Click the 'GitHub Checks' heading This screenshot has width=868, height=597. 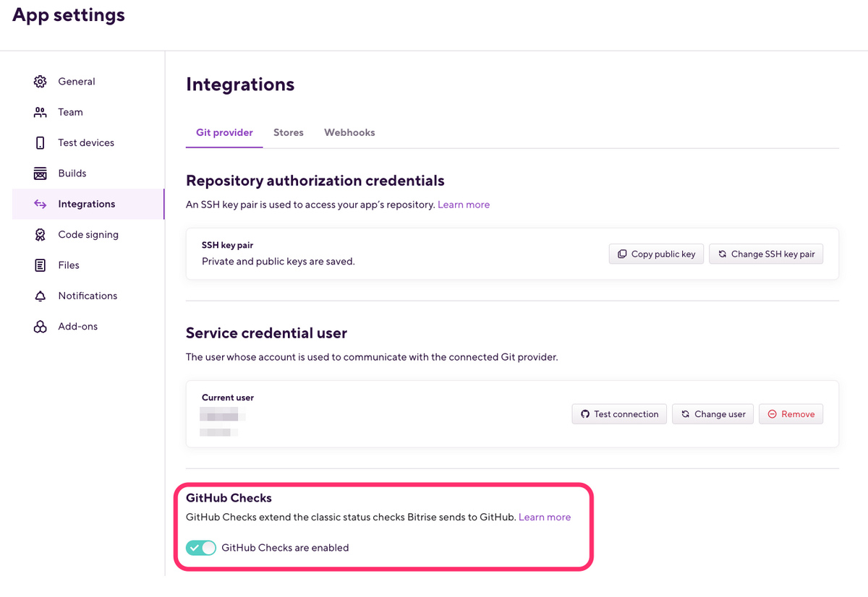[229, 498]
